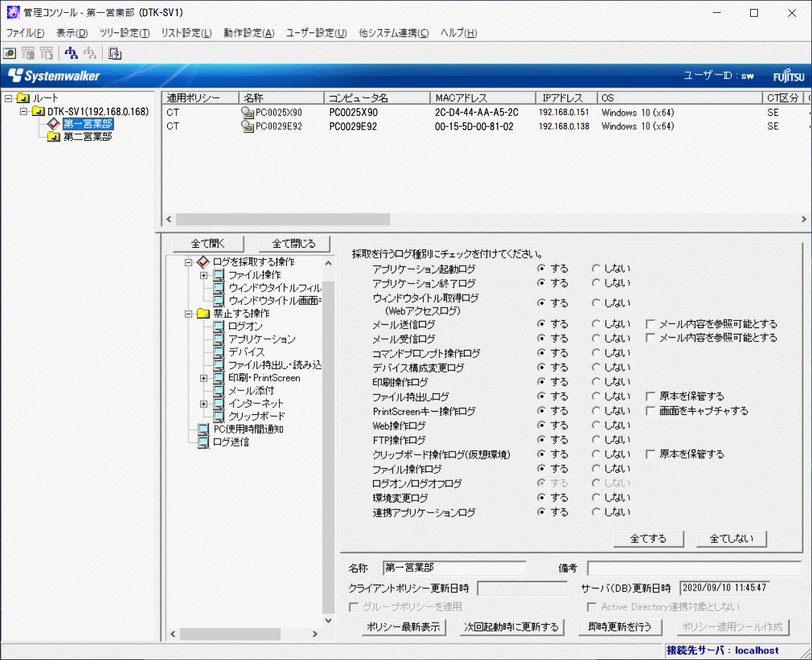Viewport: 812px width, 660px height.
Task: Enable 画面をキャプチャする checkbox
Action: pos(651,410)
